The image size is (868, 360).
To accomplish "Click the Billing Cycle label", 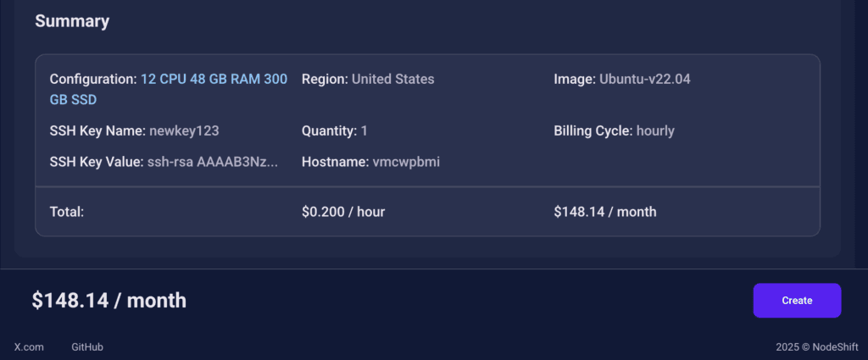I will pos(593,131).
